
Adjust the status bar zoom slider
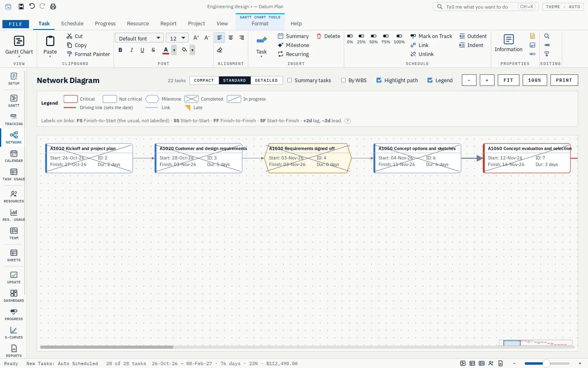click(x=547, y=363)
